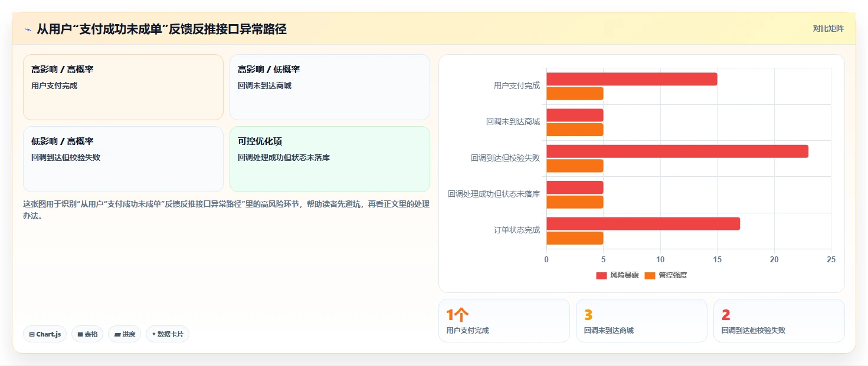868x366 pixels.
Task: Toggle the 管控强度 legend swatch
Action: tap(650, 275)
